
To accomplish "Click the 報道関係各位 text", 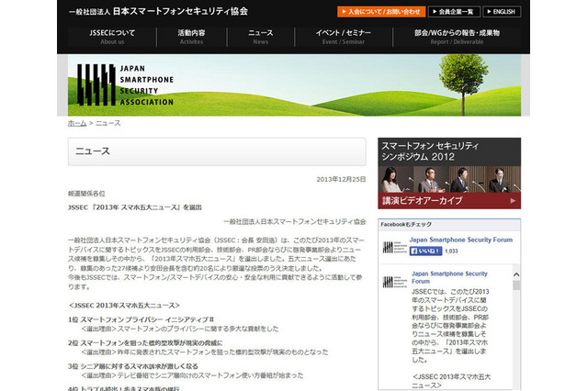I will [x=86, y=194].
